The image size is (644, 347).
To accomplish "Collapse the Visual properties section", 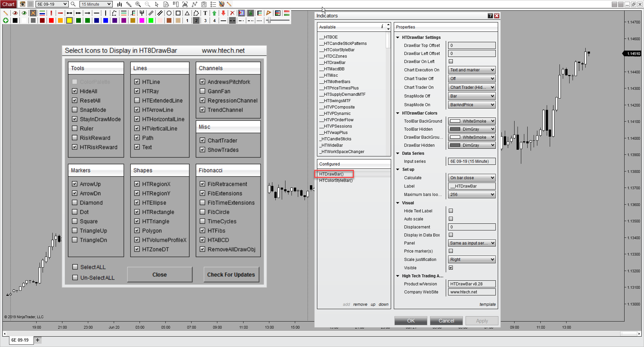I will coord(398,203).
